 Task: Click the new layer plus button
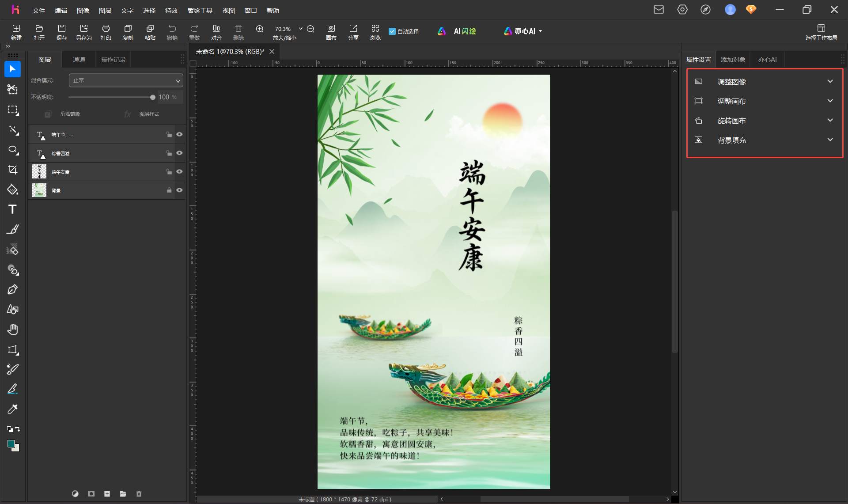pos(107,494)
